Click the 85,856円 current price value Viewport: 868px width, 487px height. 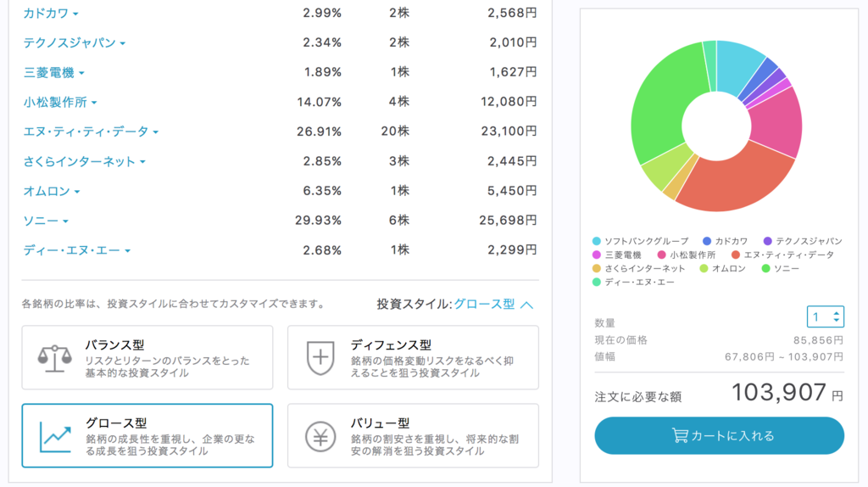pos(818,340)
